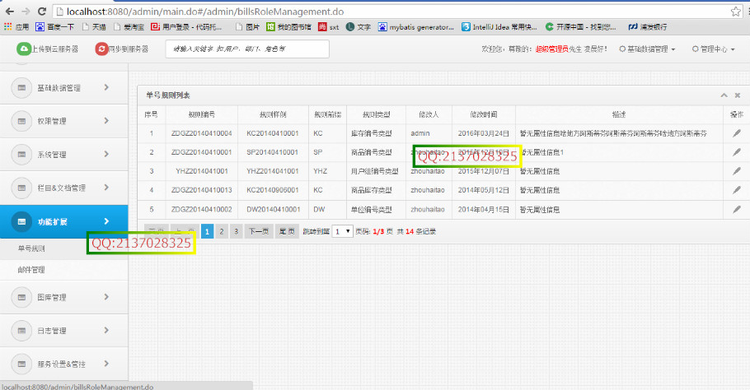Open the page-jump dropdown showing 1

click(342, 231)
